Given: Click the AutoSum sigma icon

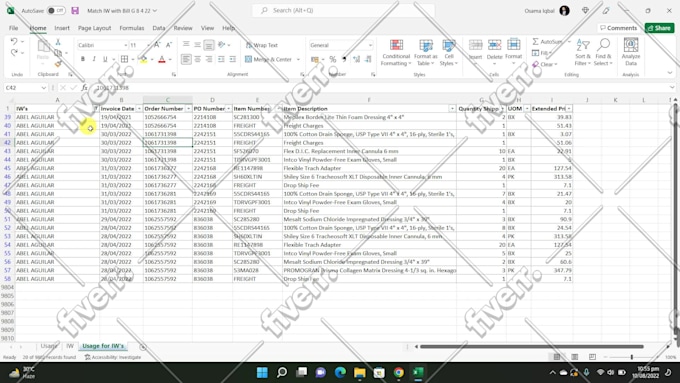Looking at the screenshot, I should coord(536,41).
